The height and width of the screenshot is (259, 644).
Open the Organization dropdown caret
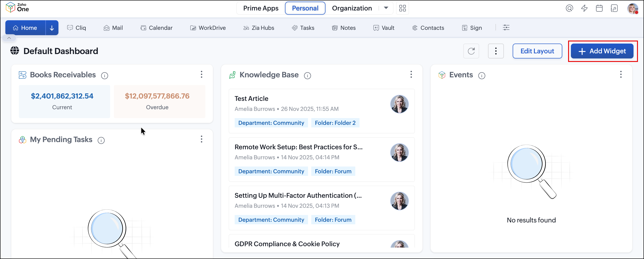[x=386, y=8]
